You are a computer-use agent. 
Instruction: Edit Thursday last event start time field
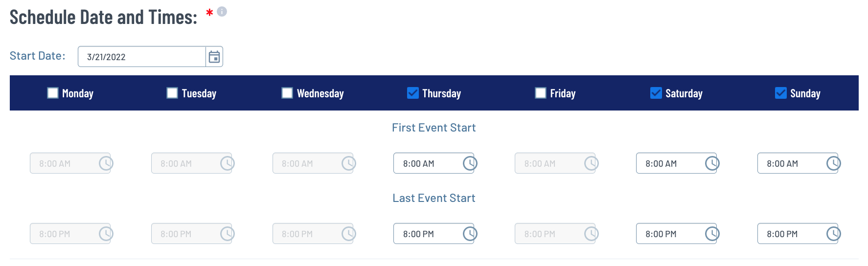pos(427,234)
